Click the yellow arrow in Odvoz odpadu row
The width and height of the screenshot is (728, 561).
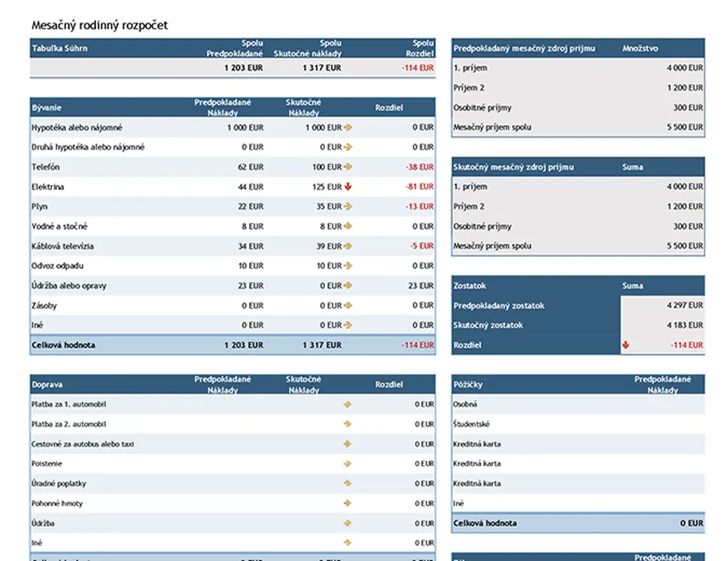tap(348, 266)
